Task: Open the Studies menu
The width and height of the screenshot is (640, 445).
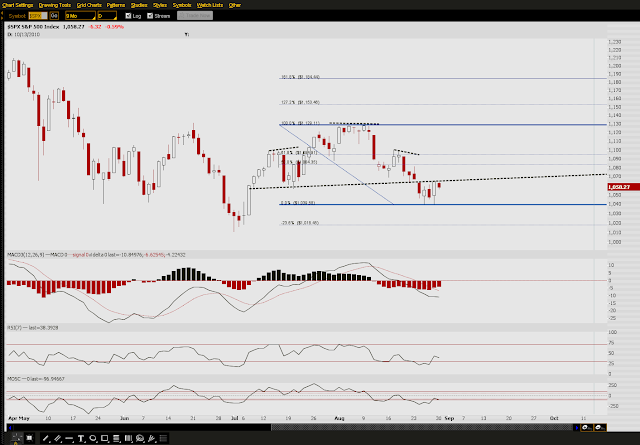Action: pos(139,5)
